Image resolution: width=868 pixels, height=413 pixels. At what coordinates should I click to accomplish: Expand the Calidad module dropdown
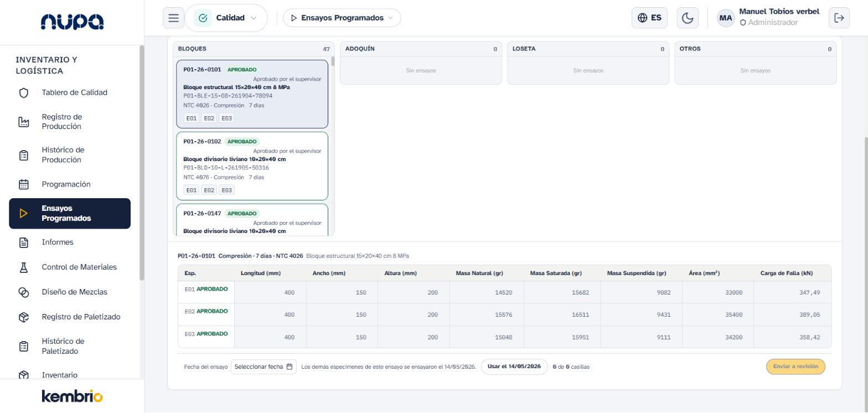coord(226,18)
